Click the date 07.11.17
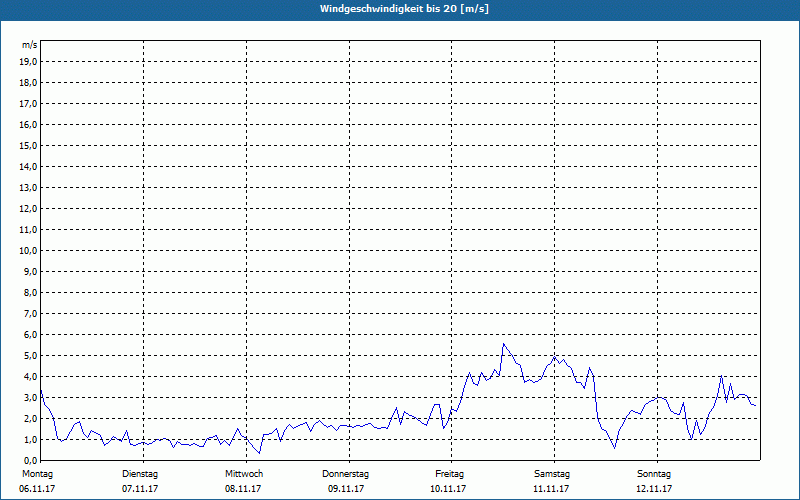 click(140, 489)
